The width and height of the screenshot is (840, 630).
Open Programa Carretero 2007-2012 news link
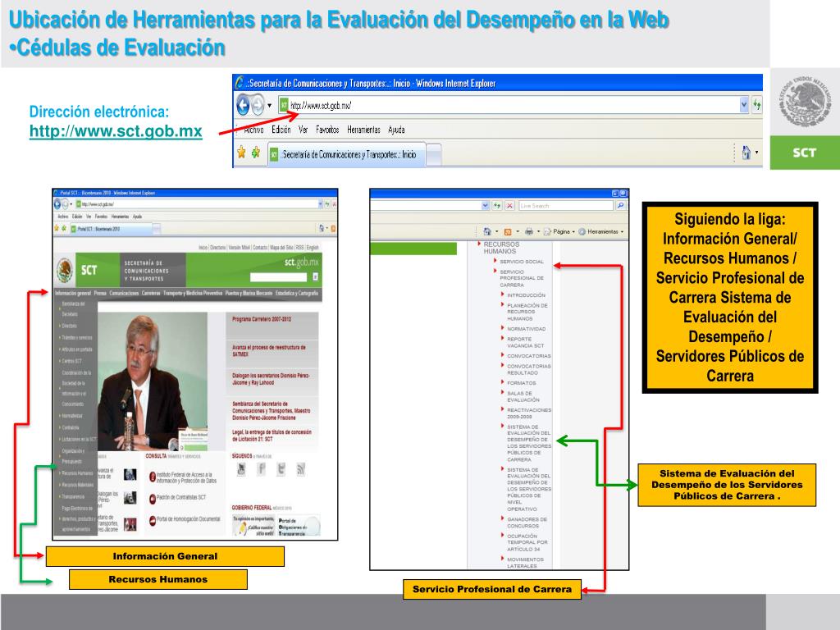tap(262, 319)
